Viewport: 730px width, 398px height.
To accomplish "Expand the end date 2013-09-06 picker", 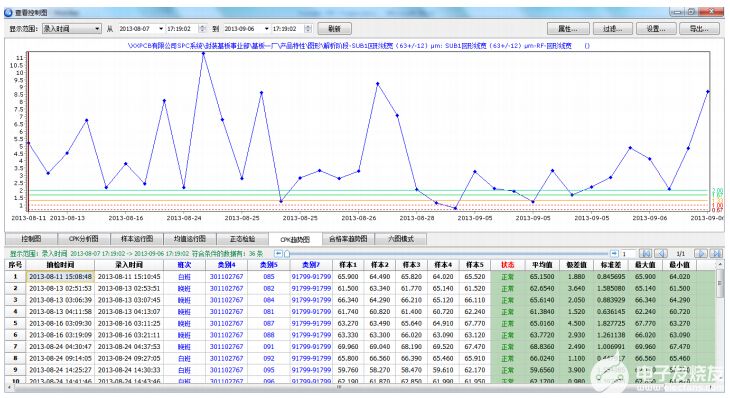I will coord(266,29).
